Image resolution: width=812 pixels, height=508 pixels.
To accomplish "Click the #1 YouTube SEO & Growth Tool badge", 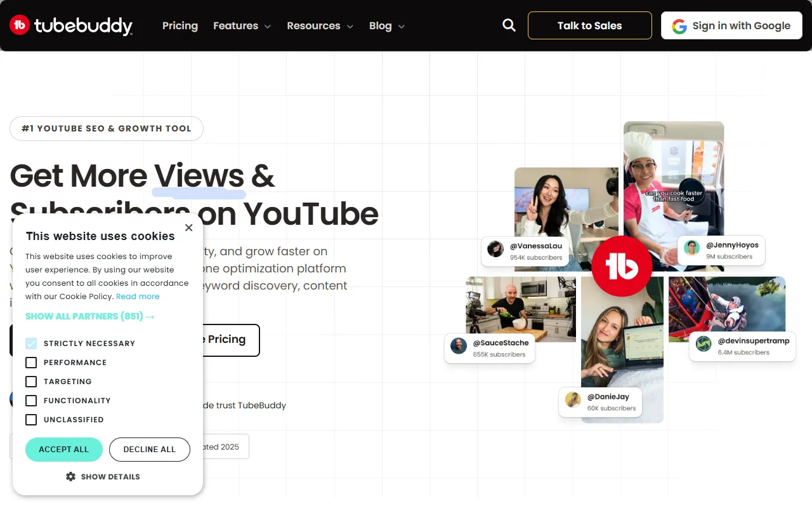I will (107, 128).
